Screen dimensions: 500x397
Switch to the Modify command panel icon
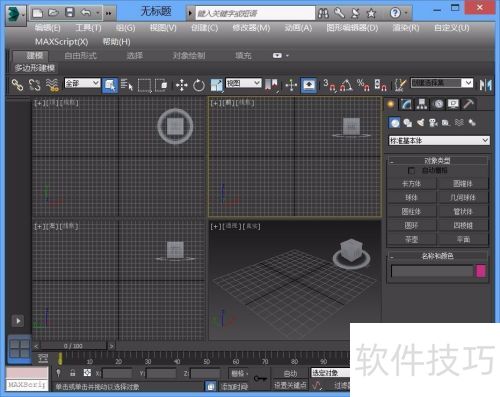pyautogui.click(x=406, y=104)
